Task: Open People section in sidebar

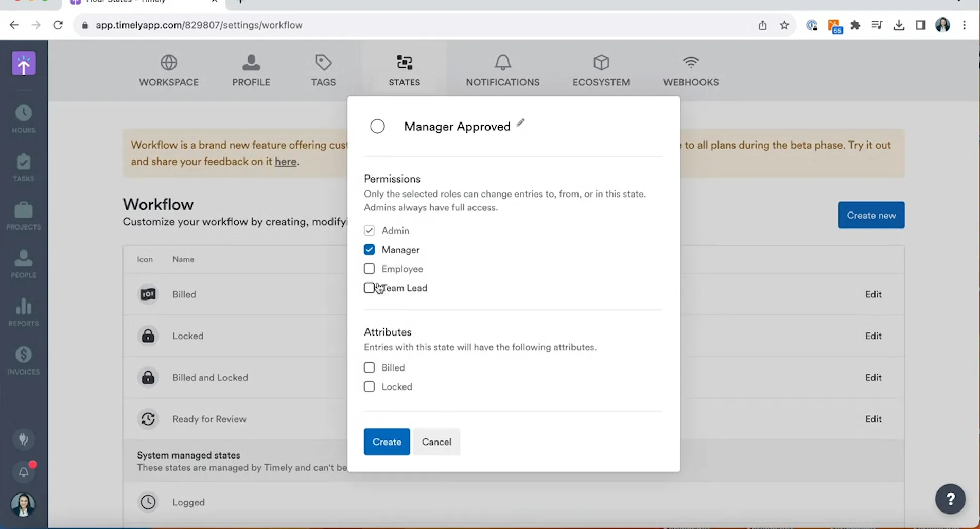Action: coord(23,263)
